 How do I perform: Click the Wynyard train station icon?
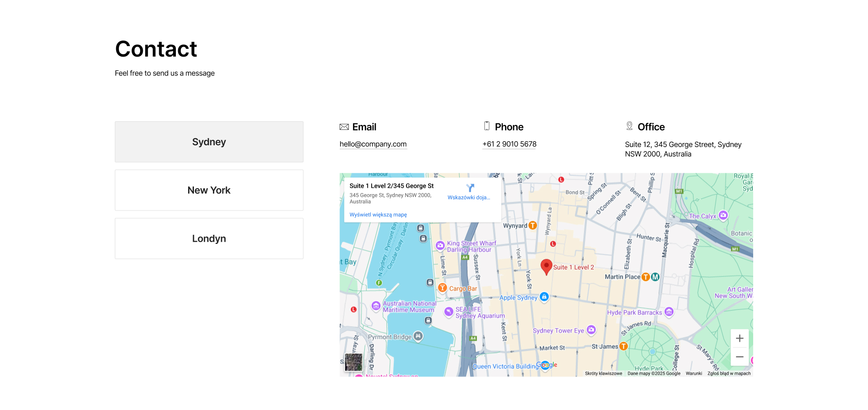(x=533, y=225)
